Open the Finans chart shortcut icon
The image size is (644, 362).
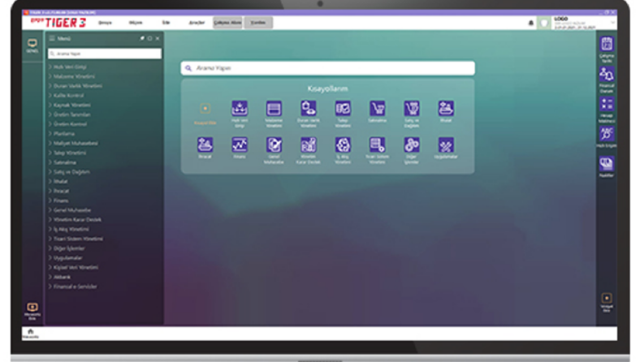coord(240,145)
